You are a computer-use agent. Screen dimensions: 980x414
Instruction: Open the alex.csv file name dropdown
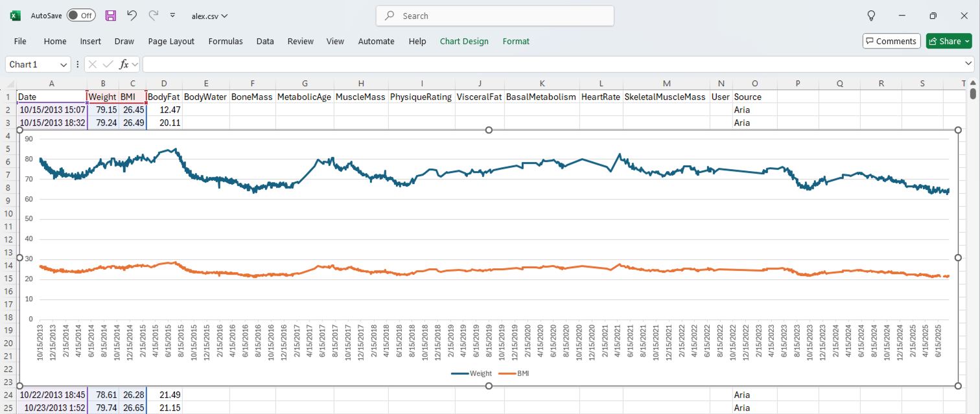click(x=209, y=16)
